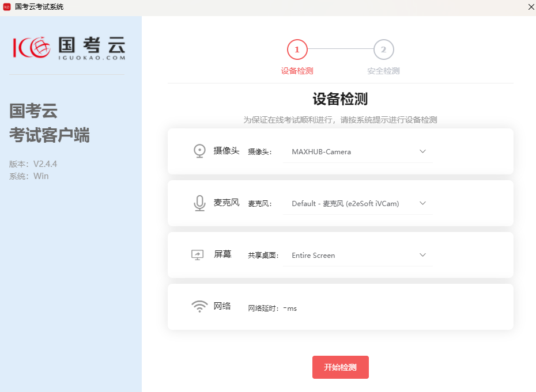536x392 pixels.
Task: Expand the microphone dropdown arrow
Action: pos(422,203)
